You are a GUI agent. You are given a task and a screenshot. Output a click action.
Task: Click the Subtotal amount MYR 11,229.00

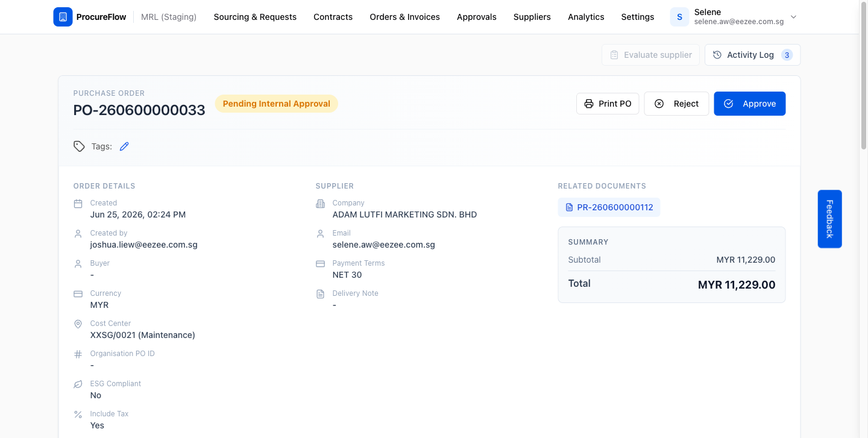coord(746,260)
